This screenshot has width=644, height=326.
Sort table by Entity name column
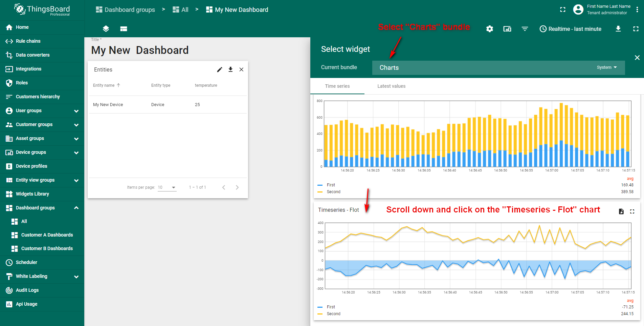[x=106, y=85]
